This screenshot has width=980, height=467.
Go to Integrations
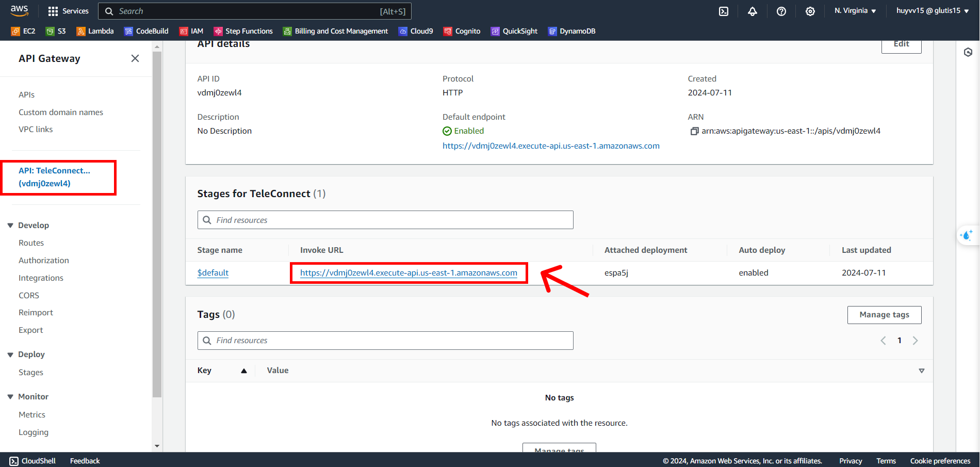click(41, 278)
